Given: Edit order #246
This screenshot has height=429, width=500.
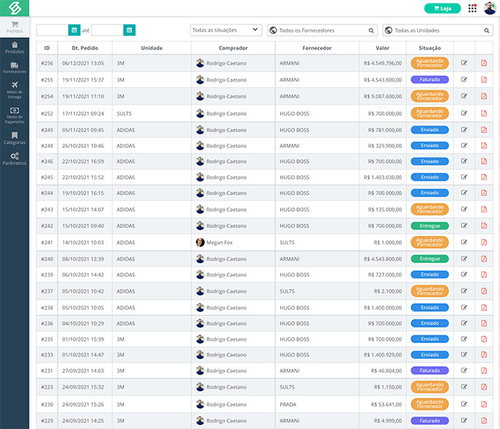Looking at the screenshot, I should point(464,161).
